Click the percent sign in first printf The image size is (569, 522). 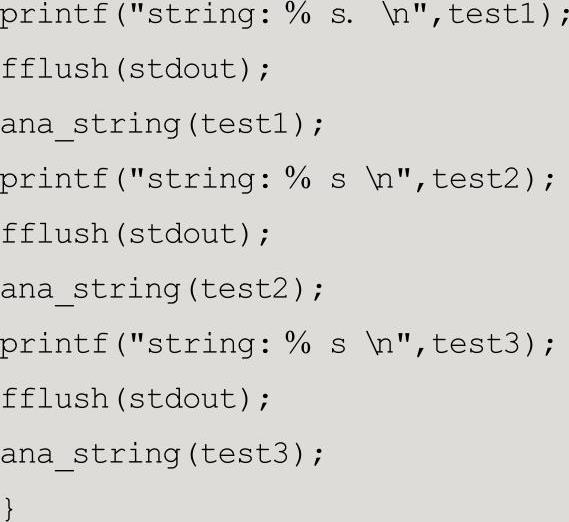[298, 14]
